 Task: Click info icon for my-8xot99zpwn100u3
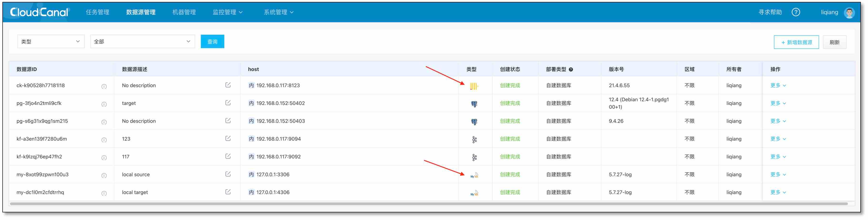104,175
